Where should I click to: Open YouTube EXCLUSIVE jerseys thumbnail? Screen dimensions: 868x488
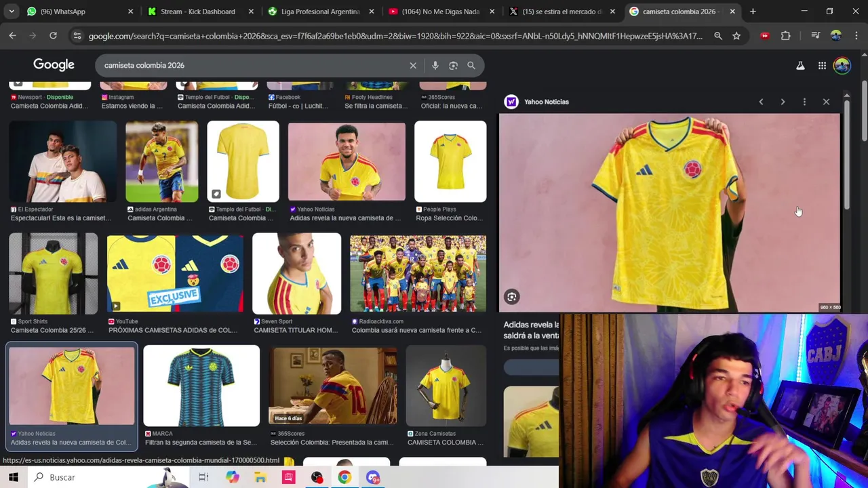point(175,274)
